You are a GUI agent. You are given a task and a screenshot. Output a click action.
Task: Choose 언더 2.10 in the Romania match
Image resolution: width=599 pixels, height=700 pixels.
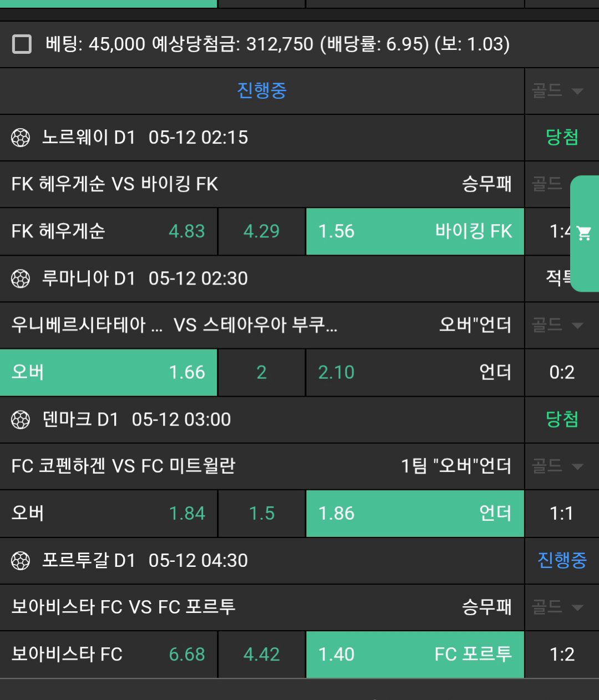[x=415, y=372]
